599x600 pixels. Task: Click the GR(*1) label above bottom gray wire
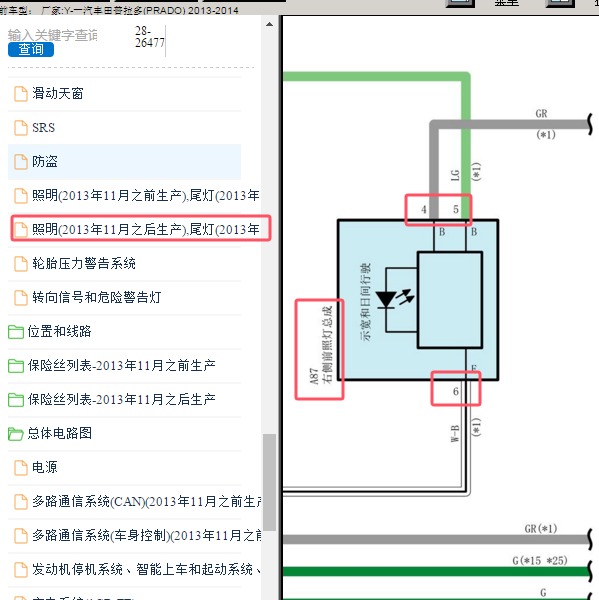(541, 528)
